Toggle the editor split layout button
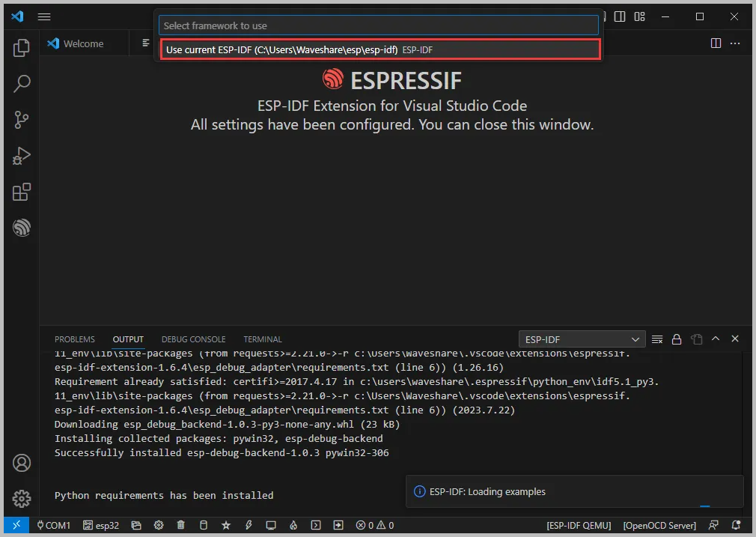756x537 pixels. click(716, 43)
